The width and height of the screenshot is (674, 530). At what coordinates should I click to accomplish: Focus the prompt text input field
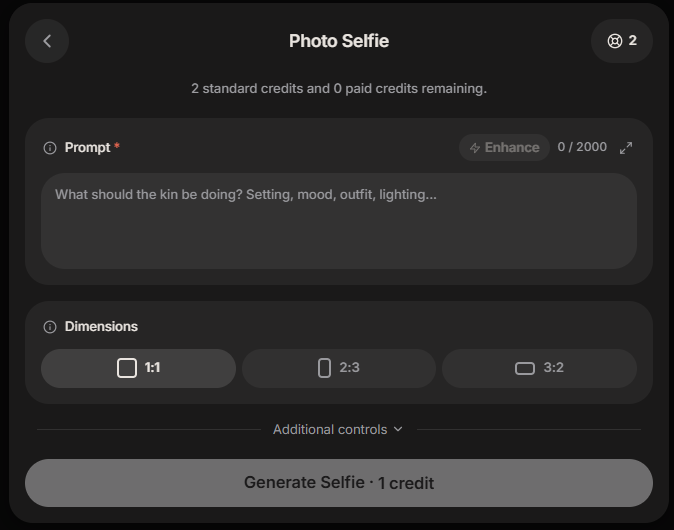(339, 221)
